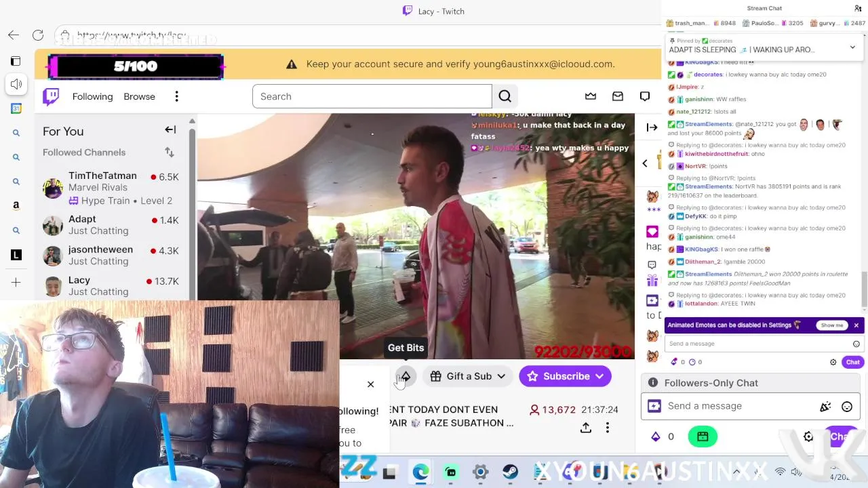The width and height of the screenshot is (868, 488).
Task: Dismiss the following popup with X
Action: tap(370, 384)
